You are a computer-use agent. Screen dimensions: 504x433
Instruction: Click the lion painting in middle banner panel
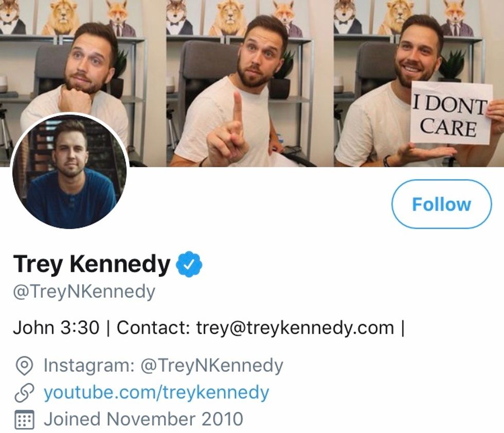pyautogui.click(x=226, y=18)
